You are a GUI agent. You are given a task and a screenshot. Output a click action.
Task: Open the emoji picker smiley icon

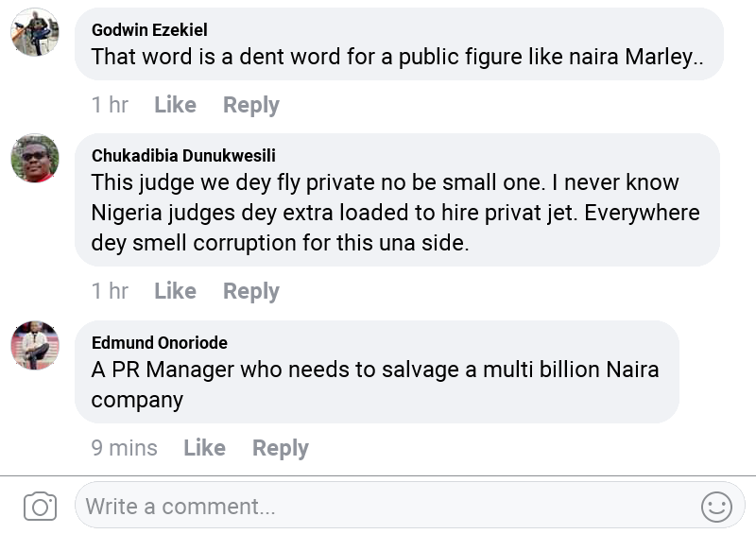tap(716, 507)
